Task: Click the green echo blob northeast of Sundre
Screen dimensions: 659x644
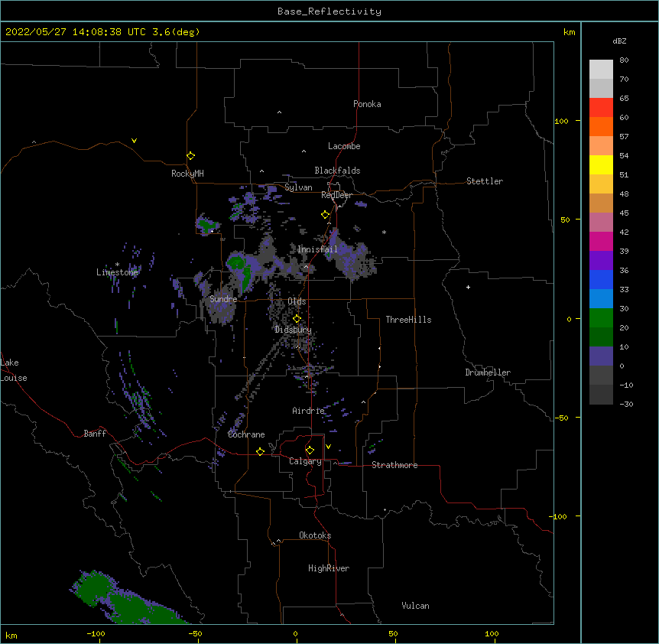Action: click(239, 269)
